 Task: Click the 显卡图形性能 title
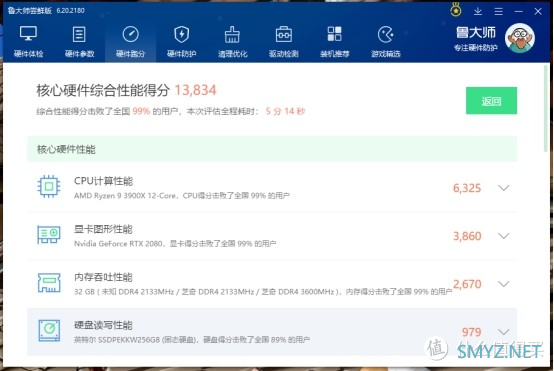(x=103, y=229)
